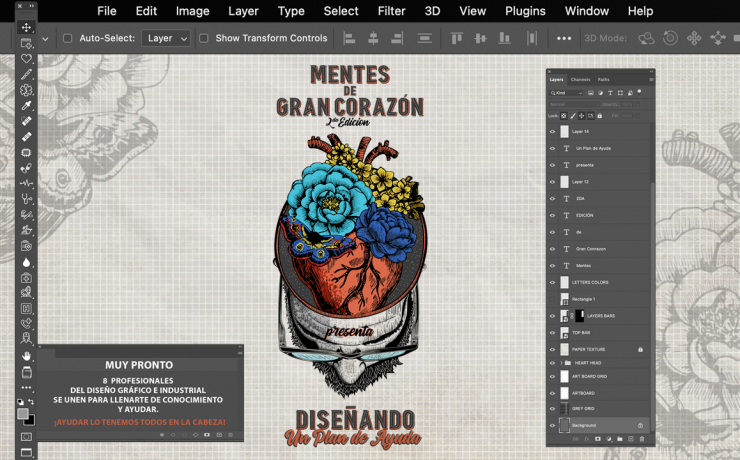Image resolution: width=740 pixels, height=460 pixels.
Task: Click the create new group folder icon
Action: 620,439
